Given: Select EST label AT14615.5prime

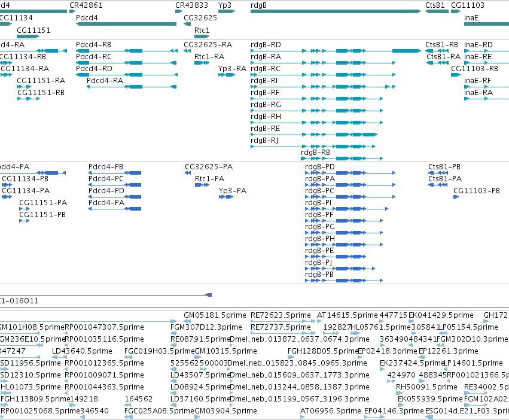Looking at the screenshot, I should point(348,315).
